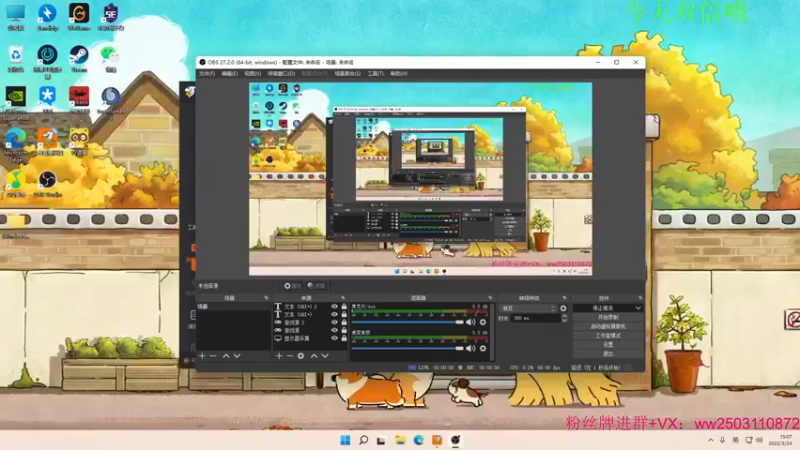Toggle lock on 显示器采集 source
The image size is (800, 450).
coord(344,338)
